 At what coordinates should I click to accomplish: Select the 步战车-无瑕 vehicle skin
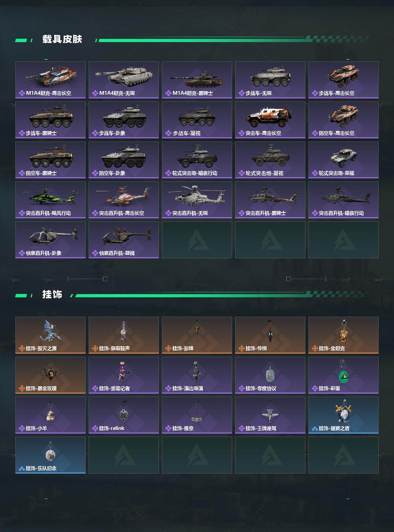tap(270, 80)
